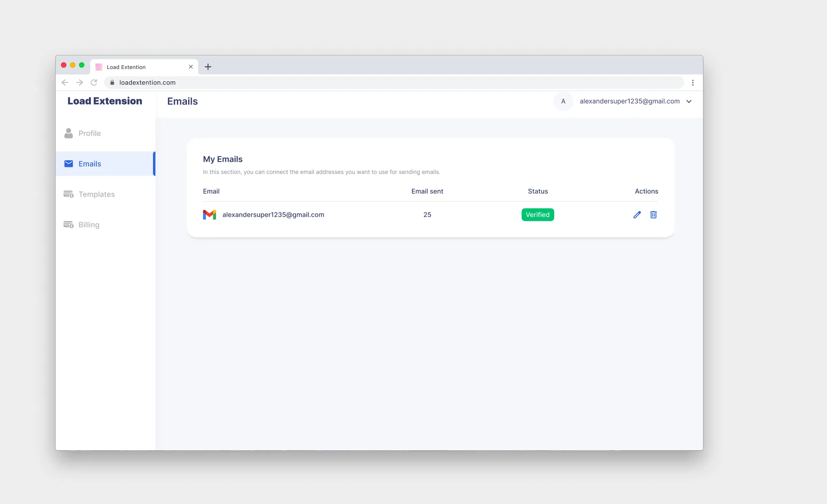The image size is (827, 504).
Task: Click the browser forward arrow
Action: [79, 83]
